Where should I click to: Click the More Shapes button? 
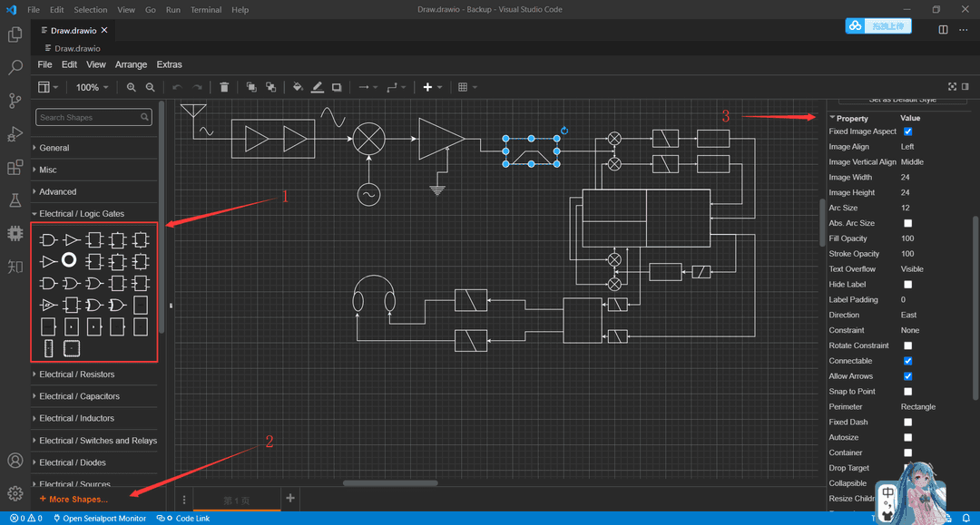[x=73, y=499]
